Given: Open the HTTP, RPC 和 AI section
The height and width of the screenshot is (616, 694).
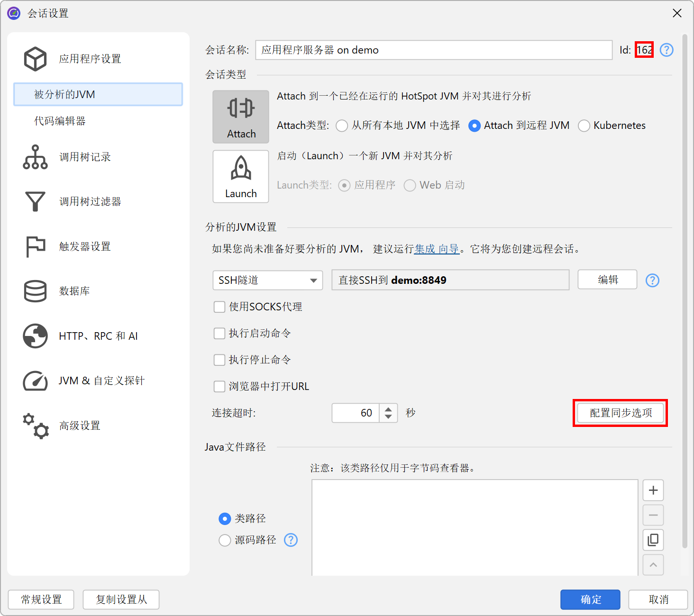Looking at the screenshot, I should click(98, 336).
